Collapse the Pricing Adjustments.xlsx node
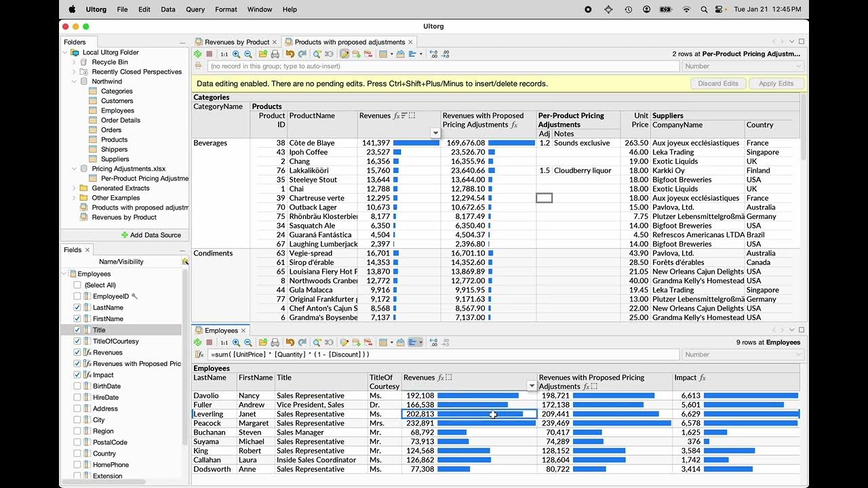This screenshot has width=868, height=488. 74,169
